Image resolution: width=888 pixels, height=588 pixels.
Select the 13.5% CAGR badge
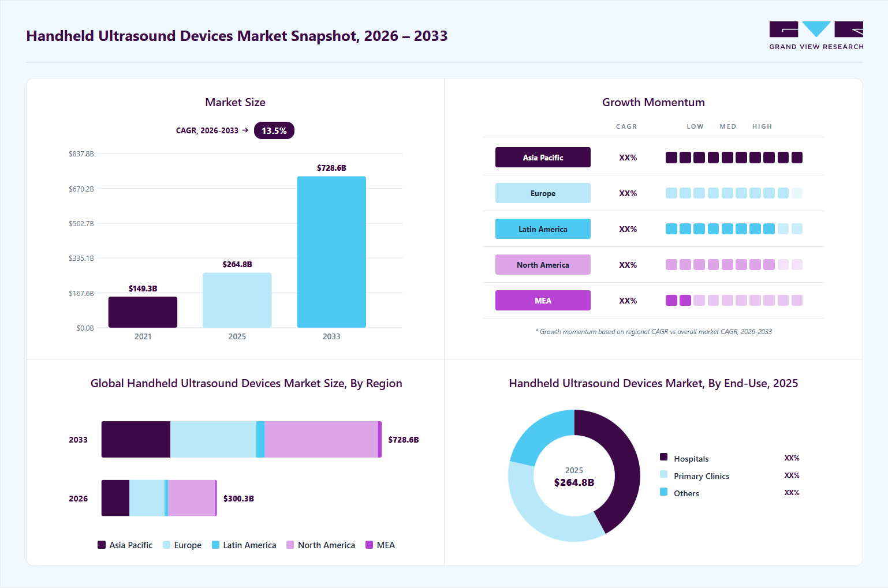(x=274, y=130)
